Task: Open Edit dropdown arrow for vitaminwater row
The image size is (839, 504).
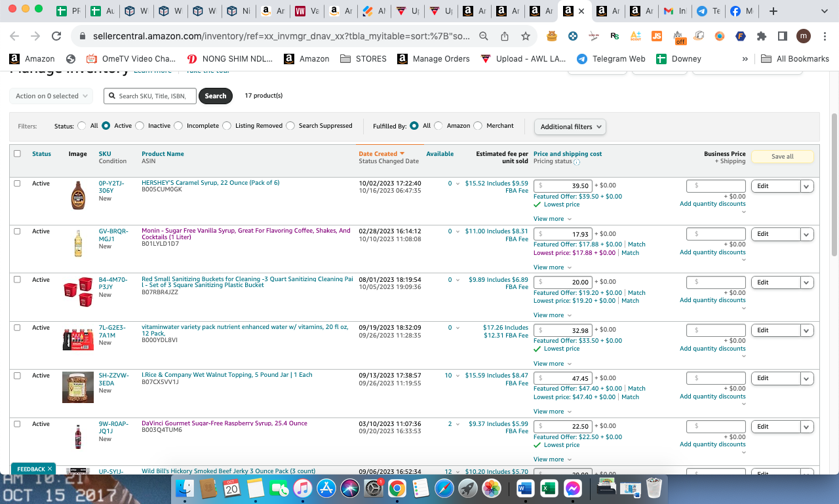Action: (x=807, y=330)
